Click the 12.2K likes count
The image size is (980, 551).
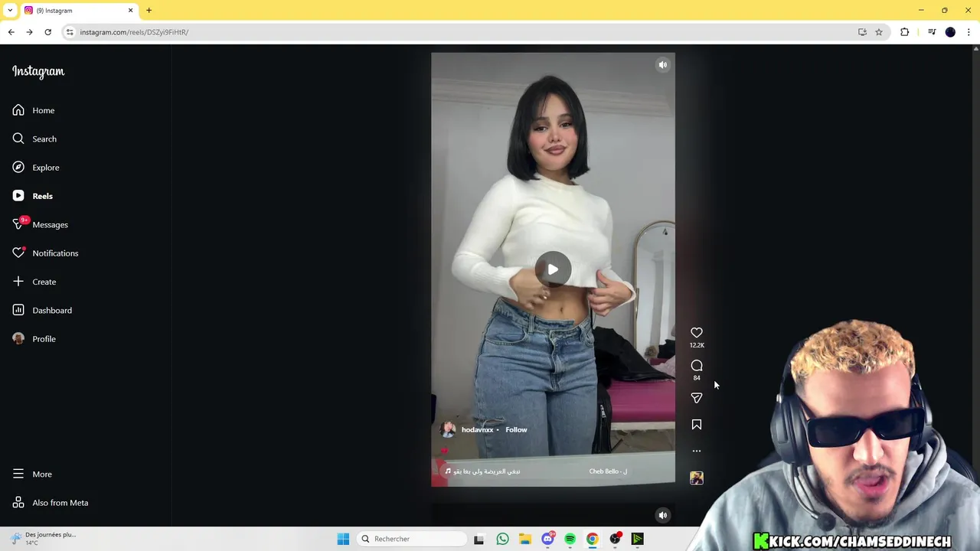coord(697,345)
